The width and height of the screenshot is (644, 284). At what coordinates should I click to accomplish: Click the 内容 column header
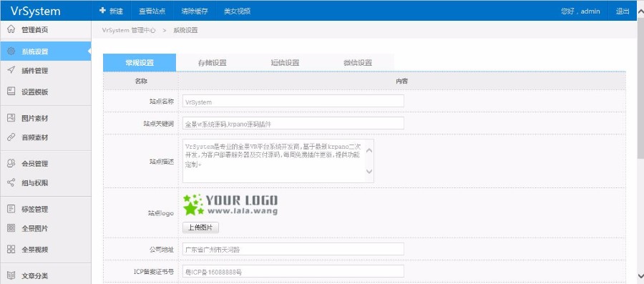point(401,82)
